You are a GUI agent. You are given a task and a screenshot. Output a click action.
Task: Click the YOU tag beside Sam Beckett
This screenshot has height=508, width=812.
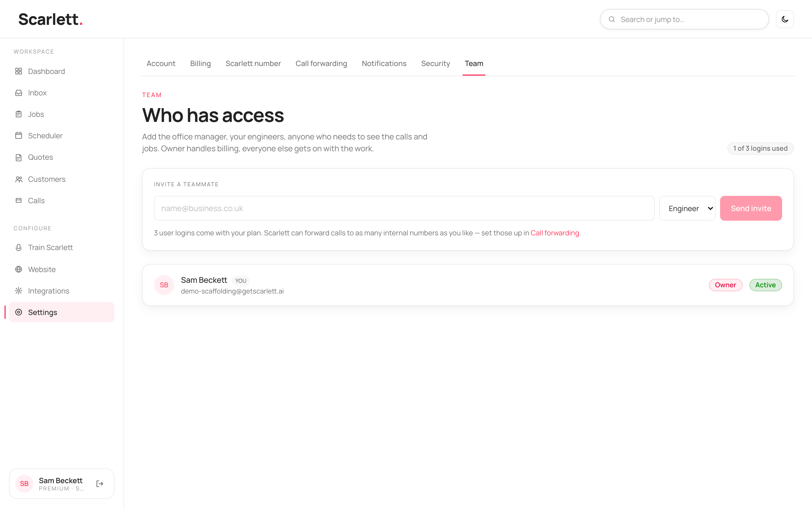[240, 281]
